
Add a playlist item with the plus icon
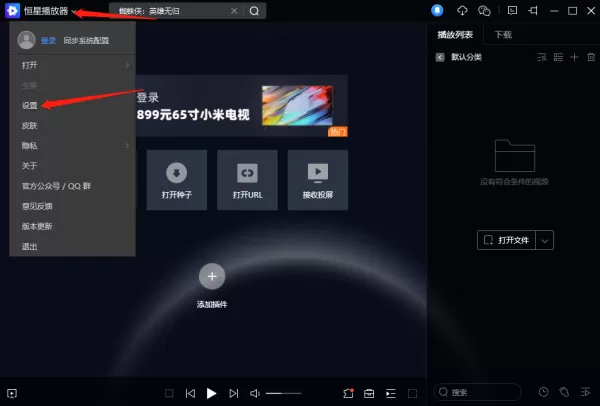(x=574, y=57)
